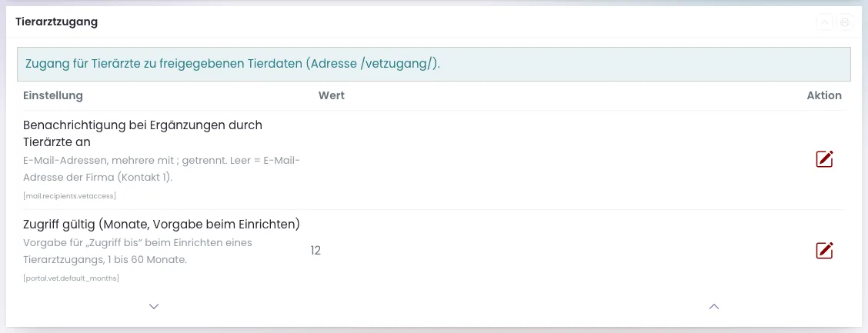
Task: Print the Tierarztzugang panel
Action: click(844, 22)
